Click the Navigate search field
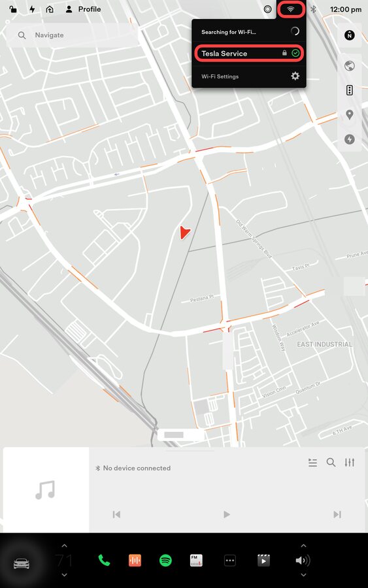Viewport: 368px width, 588px height. 72,35
